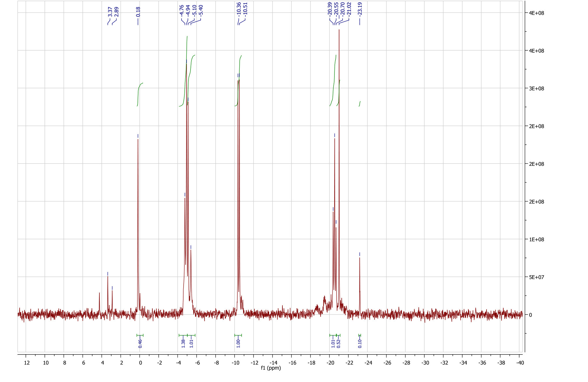Select the 1E+08 intensity axis label
This screenshot has width=588, height=382.
coord(536,240)
